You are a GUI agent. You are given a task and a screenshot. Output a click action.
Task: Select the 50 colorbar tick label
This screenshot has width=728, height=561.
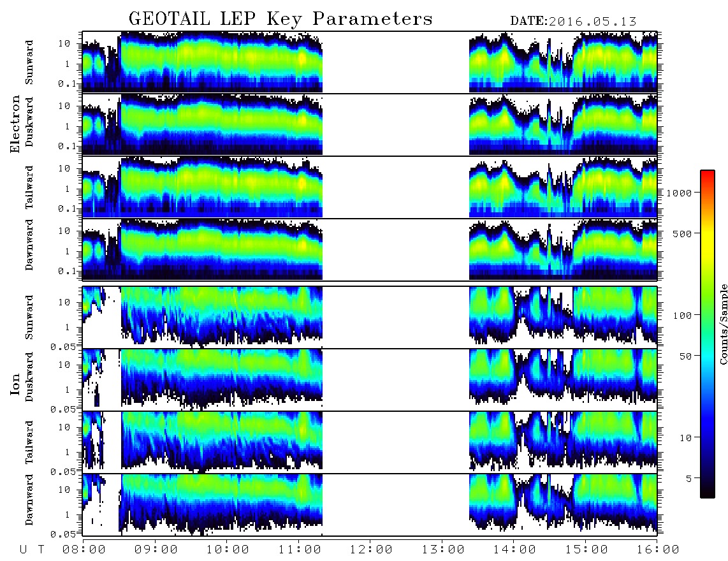pos(685,356)
